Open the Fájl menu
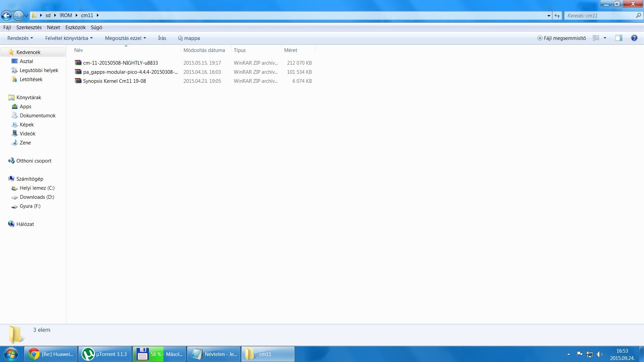This screenshot has height=362, width=644. pyautogui.click(x=7, y=27)
